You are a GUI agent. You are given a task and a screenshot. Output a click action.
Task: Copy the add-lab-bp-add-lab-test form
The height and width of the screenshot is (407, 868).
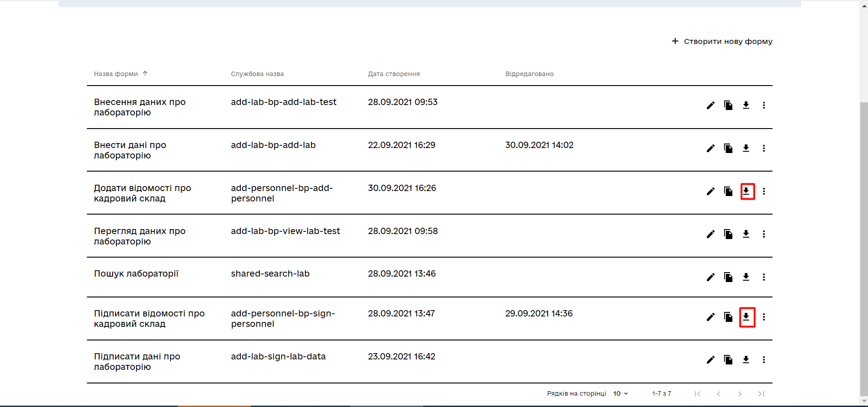[728, 105]
